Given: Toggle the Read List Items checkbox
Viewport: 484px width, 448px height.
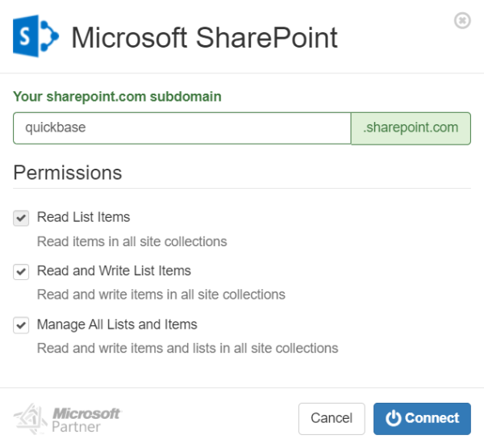Looking at the screenshot, I should point(21,218).
